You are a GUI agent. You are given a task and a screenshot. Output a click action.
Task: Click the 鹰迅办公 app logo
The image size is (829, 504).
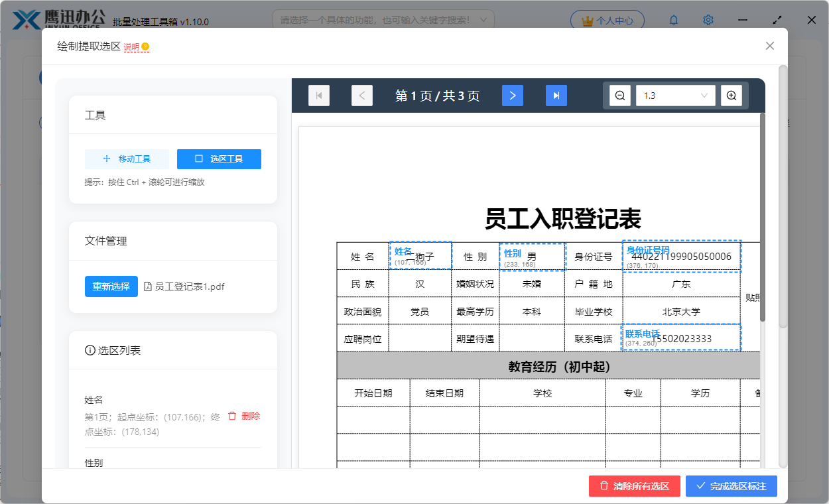tap(58, 19)
